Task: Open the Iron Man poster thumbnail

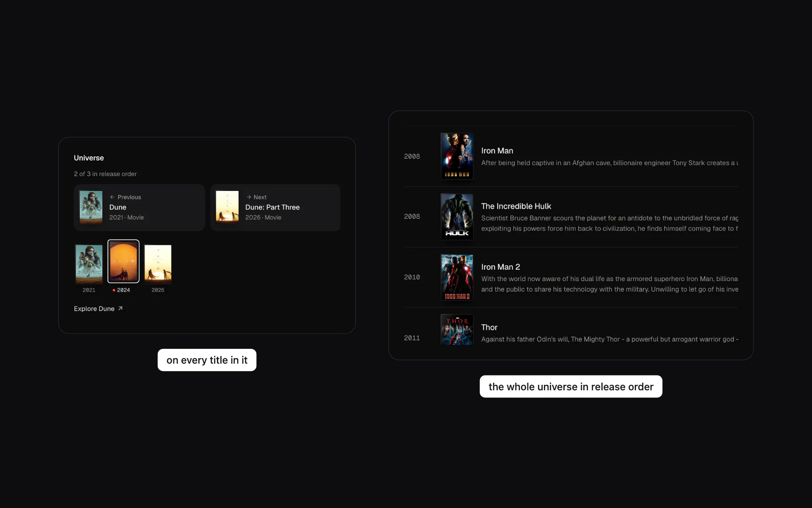Action: [x=457, y=156]
